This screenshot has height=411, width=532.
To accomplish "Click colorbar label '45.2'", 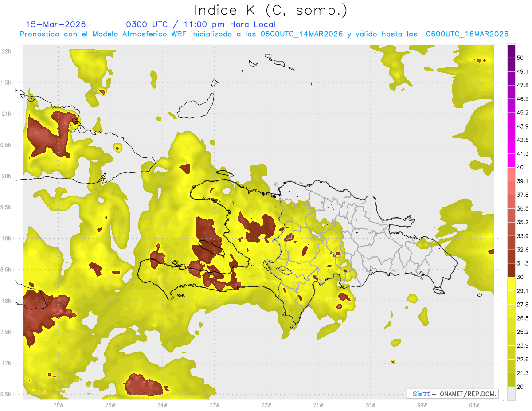I will click(523, 113).
